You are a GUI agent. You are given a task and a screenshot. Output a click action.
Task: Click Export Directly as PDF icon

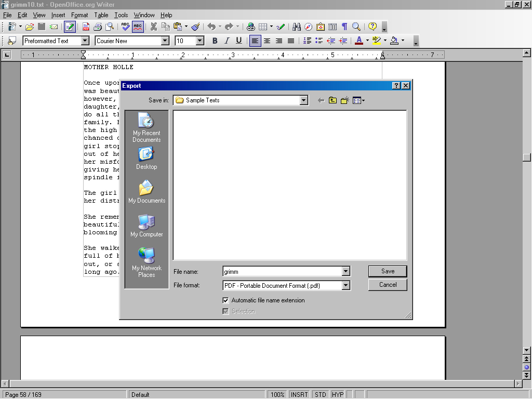[x=86, y=26]
